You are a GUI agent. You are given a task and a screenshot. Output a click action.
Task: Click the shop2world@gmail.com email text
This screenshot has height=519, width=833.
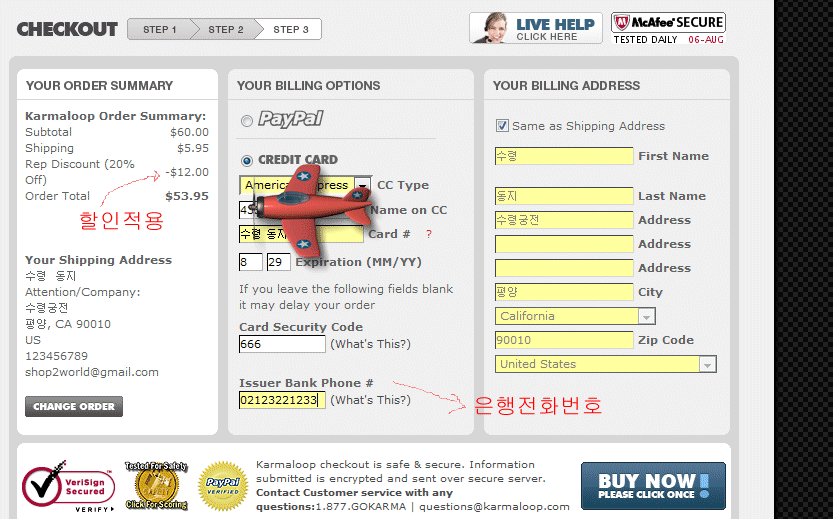[x=92, y=372]
